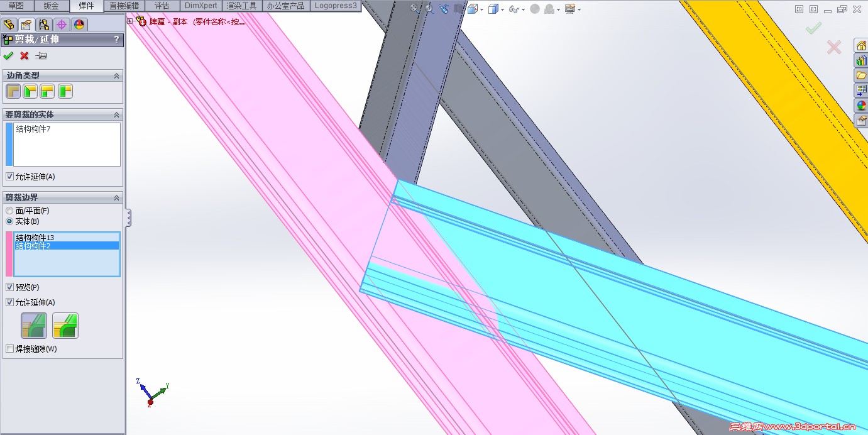Open Apply Scene dropdown arrow
The height and width of the screenshot is (435, 868).
click(558, 10)
